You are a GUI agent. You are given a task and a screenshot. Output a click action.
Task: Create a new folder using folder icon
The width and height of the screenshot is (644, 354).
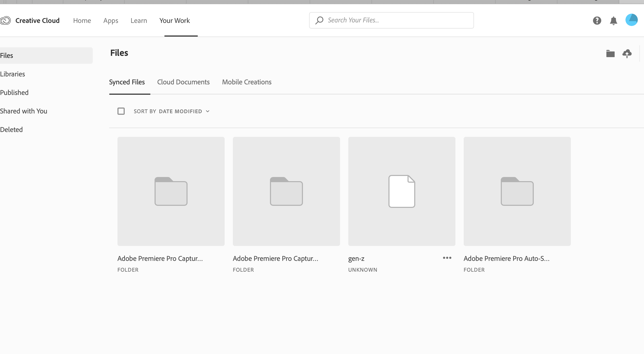point(611,54)
